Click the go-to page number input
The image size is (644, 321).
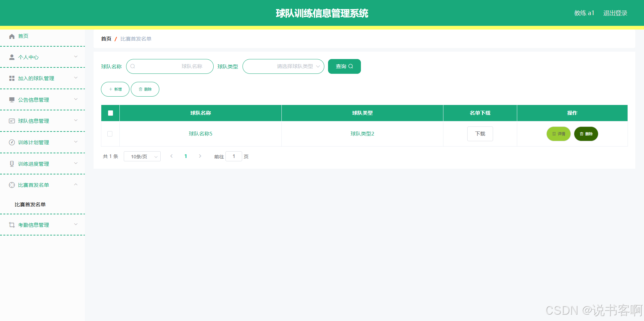(x=234, y=156)
